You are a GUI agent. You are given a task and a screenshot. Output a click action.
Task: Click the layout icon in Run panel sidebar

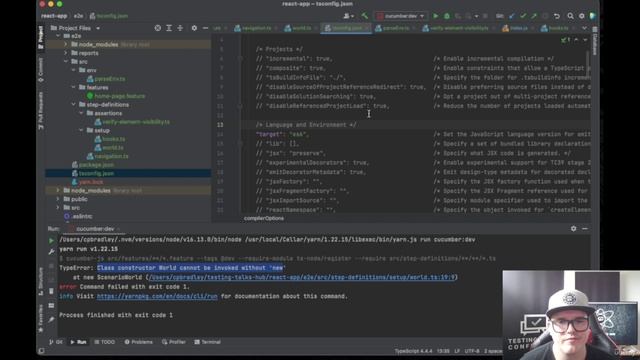pyautogui.click(x=51, y=305)
